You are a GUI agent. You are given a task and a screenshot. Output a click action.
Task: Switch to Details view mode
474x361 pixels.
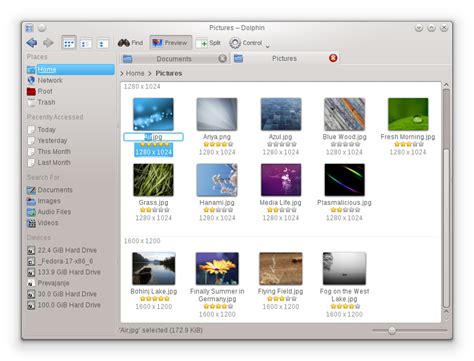102,44
